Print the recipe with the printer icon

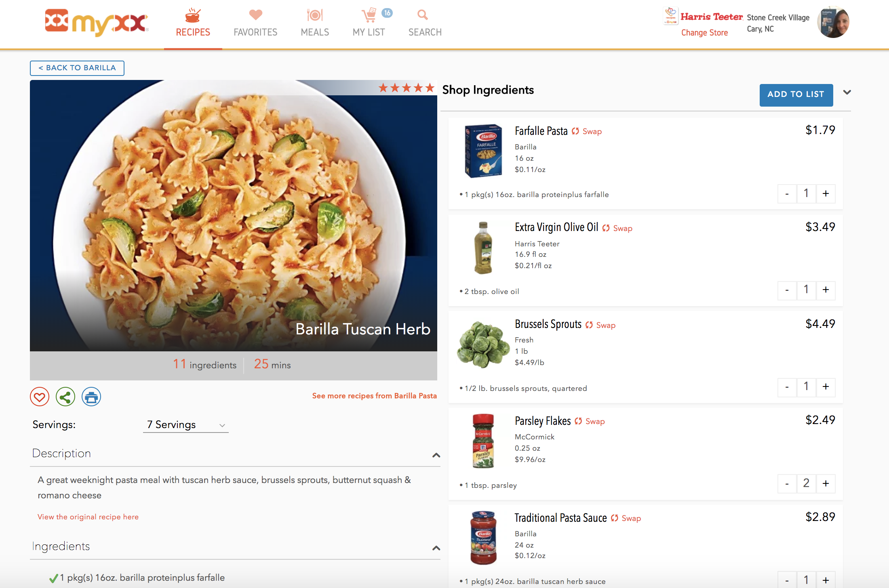[x=91, y=397]
